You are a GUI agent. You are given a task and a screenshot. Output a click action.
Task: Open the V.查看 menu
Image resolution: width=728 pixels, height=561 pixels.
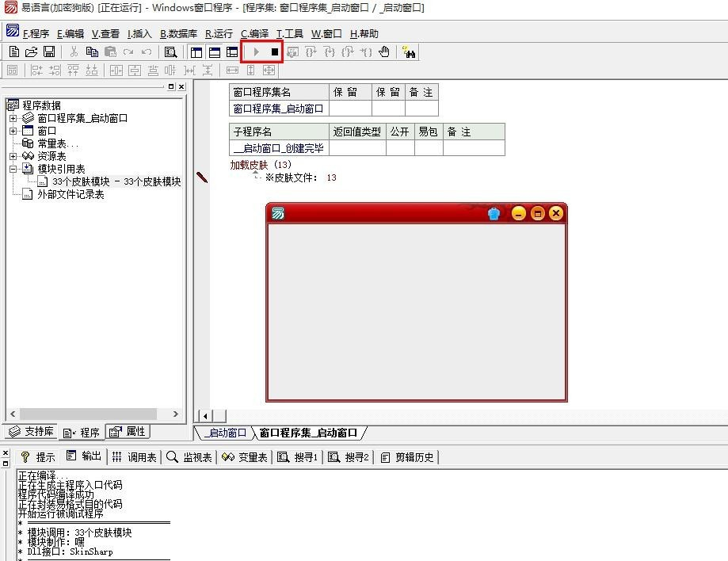tap(105, 34)
